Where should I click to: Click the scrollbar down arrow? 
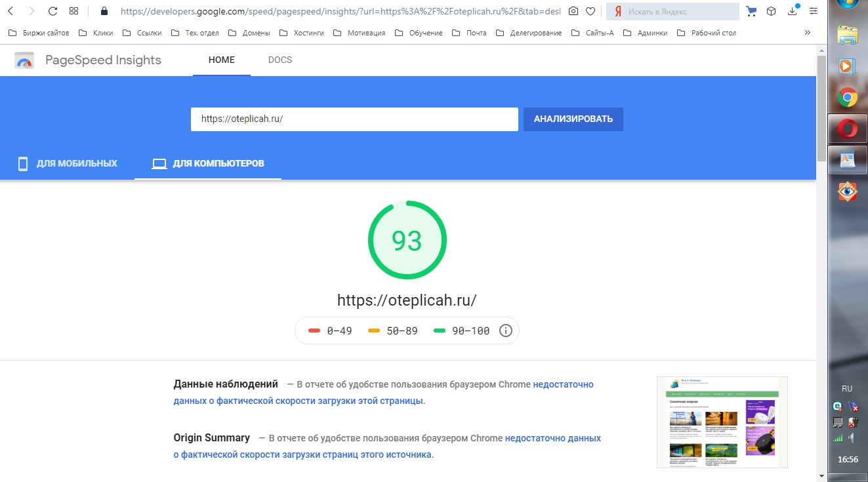(821, 475)
